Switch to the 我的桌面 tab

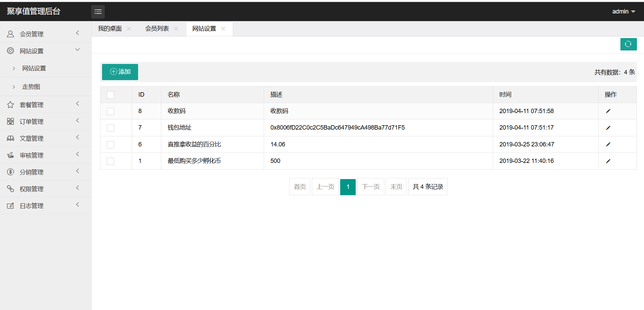pyautogui.click(x=110, y=29)
